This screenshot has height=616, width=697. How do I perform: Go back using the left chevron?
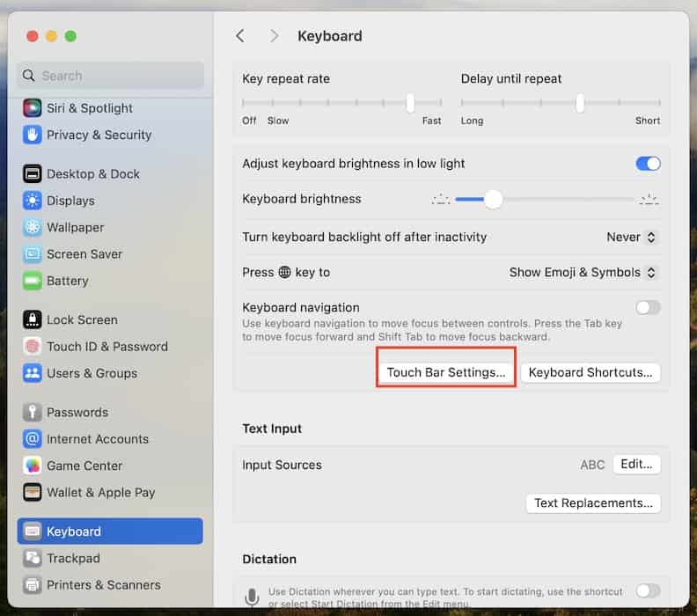pyautogui.click(x=240, y=36)
